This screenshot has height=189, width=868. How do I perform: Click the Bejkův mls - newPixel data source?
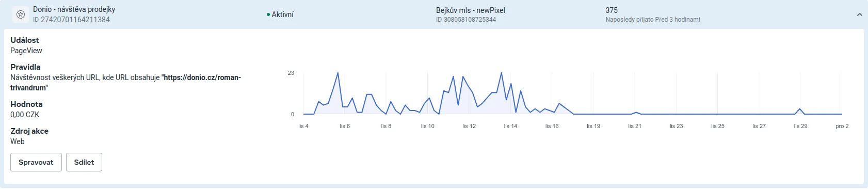point(471,10)
